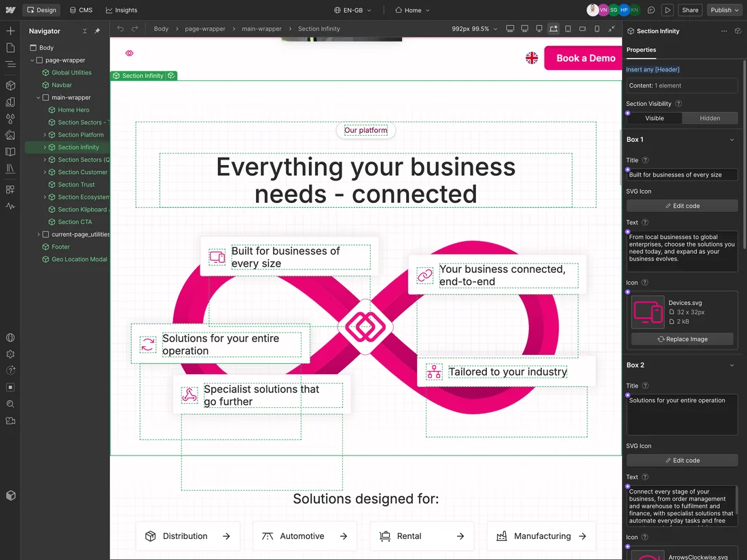Viewport: 747px width, 560px height.
Task: Click the Webflow logo menu
Action: pos(10,10)
